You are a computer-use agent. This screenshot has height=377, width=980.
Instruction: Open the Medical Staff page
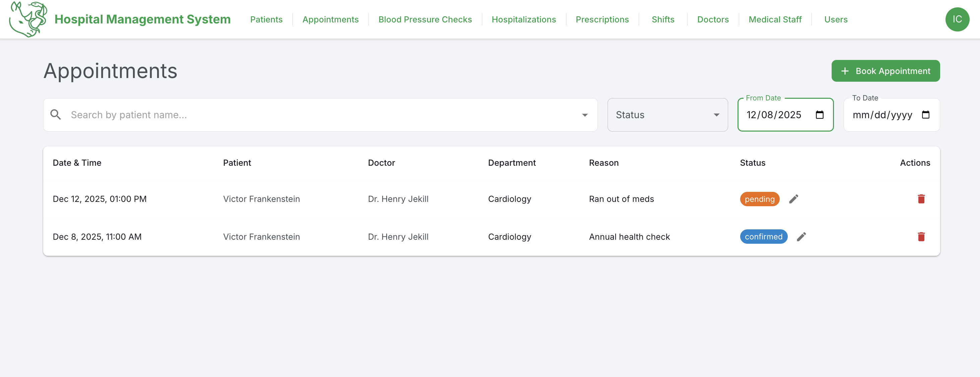(775, 19)
